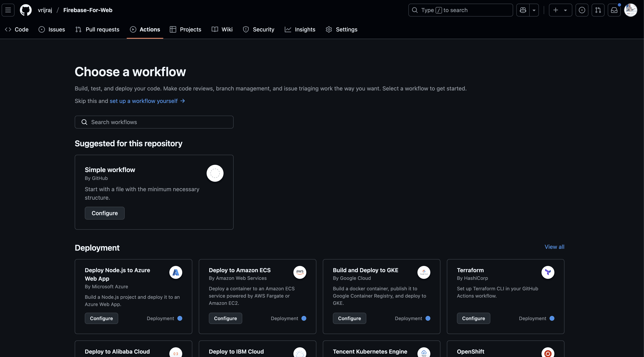Click the Search workflows input field
Screen dimensions: 644x357
[x=154, y=122]
